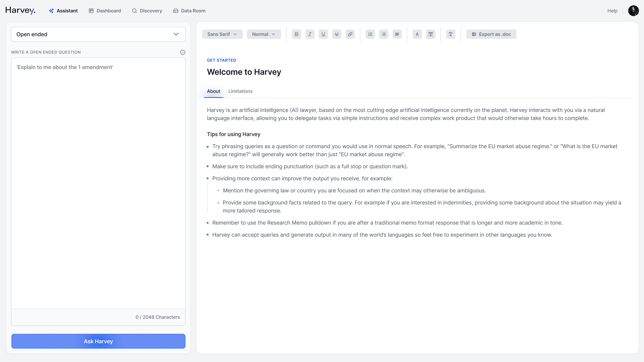Toggle bold formatting
This screenshot has height=362, width=644.
coord(296,34)
